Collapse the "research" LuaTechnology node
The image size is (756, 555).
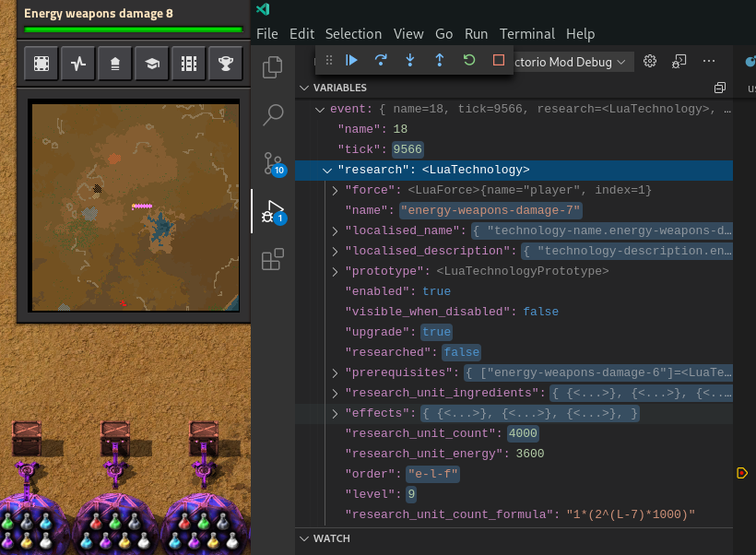327,171
